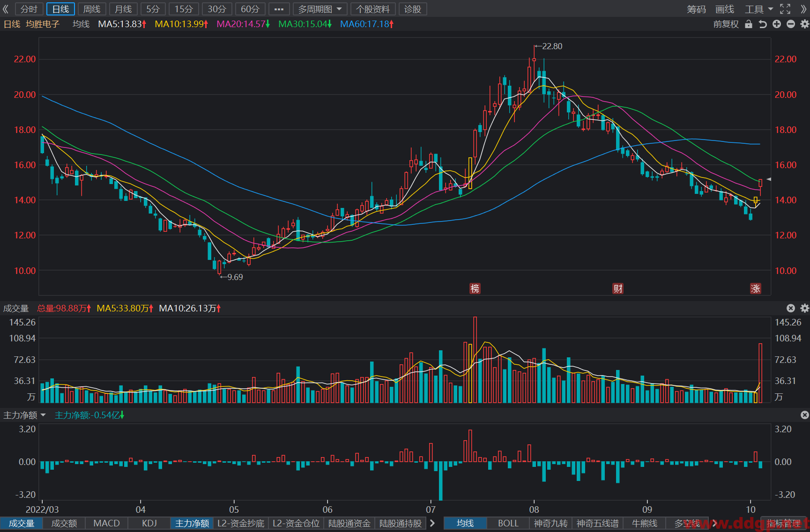Image resolution: width=810 pixels, height=532 pixels.
Task: Open main chart settings gear
Action: click(x=804, y=24)
